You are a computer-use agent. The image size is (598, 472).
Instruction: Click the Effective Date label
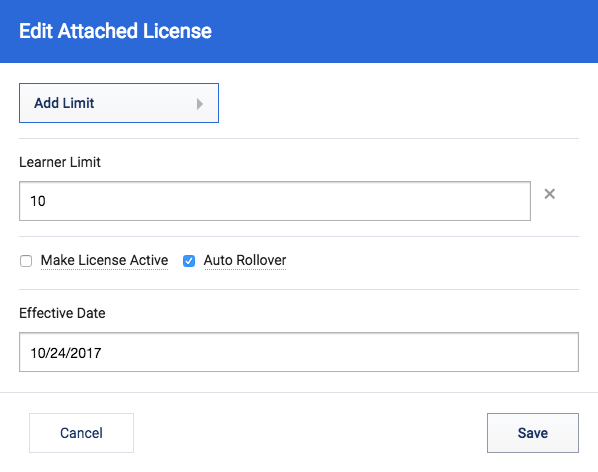(62, 313)
